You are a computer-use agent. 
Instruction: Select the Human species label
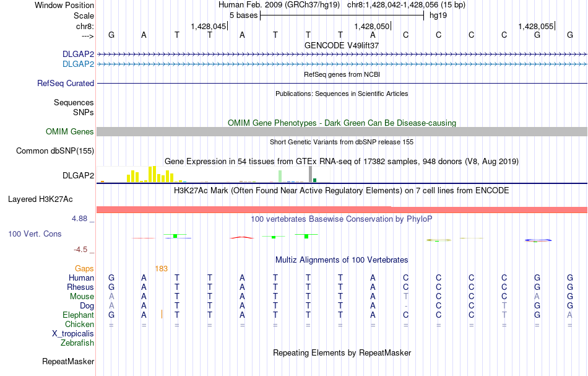pos(81,278)
